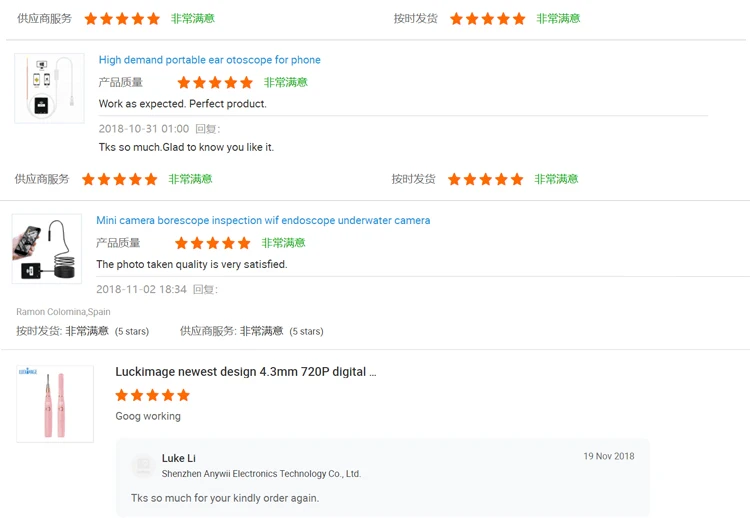750x518 pixels.
Task: Click the middle 供应商服务 star rating
Action: tap(120, 180)
